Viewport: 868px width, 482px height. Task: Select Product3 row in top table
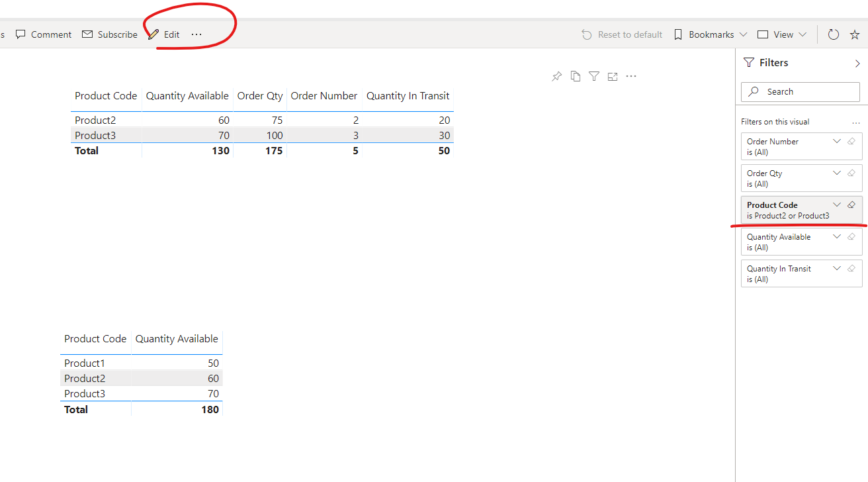[262, 135]
